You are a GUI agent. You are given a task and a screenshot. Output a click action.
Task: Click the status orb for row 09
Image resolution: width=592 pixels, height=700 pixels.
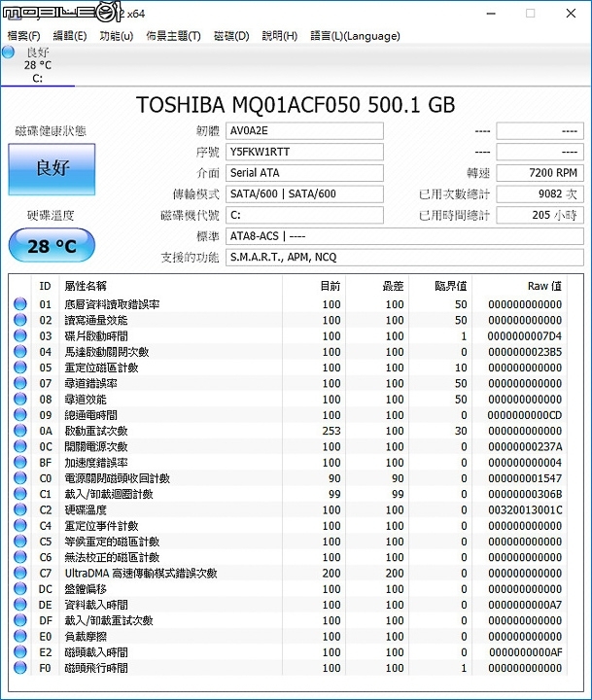(20, 415)
